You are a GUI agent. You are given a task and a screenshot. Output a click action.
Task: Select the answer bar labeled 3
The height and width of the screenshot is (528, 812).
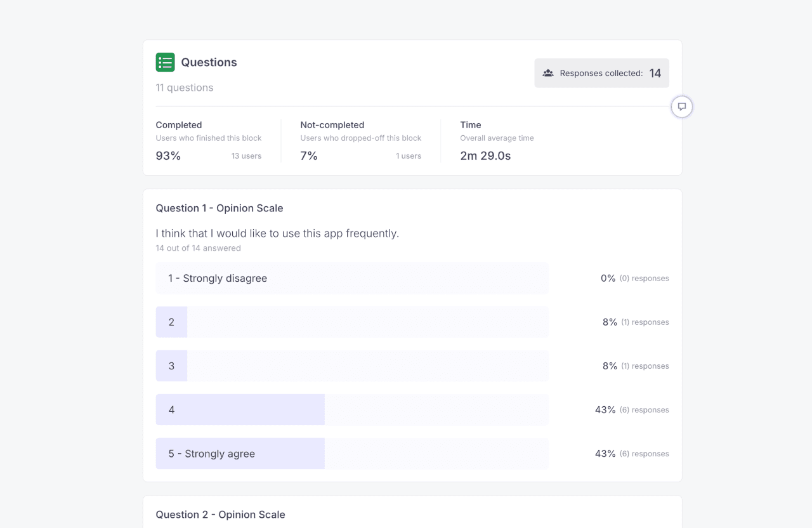point(352,366)
